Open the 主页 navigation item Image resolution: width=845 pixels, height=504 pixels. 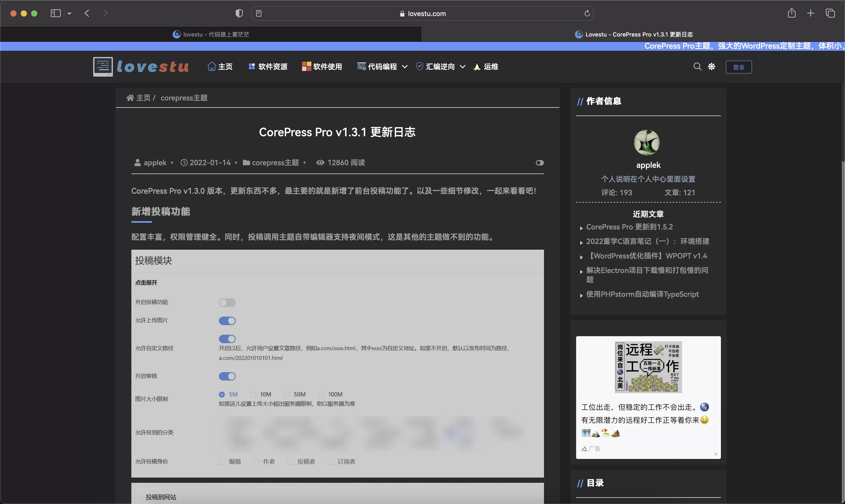[x=220, y=67]
